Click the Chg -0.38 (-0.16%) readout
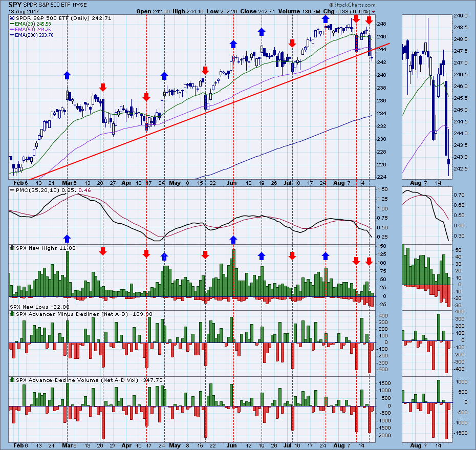The width and height of the screenshot is (476, 450). point(347,12)
